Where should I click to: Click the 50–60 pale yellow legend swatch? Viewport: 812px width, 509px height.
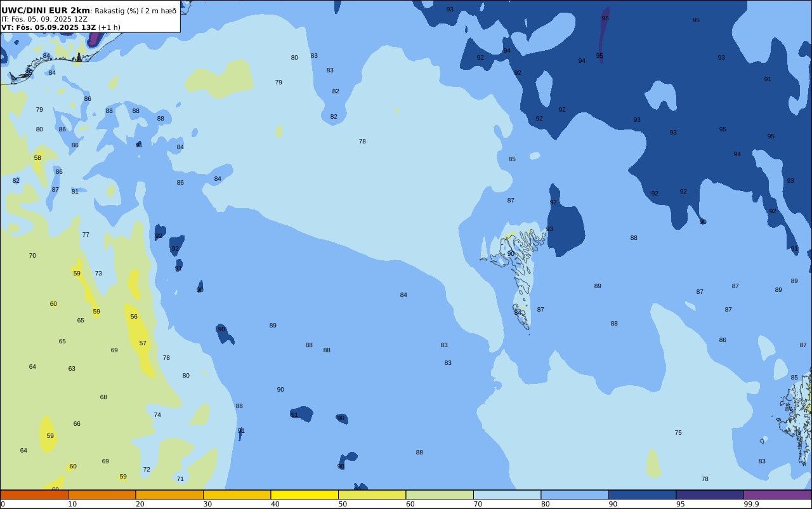click(372, 494)
